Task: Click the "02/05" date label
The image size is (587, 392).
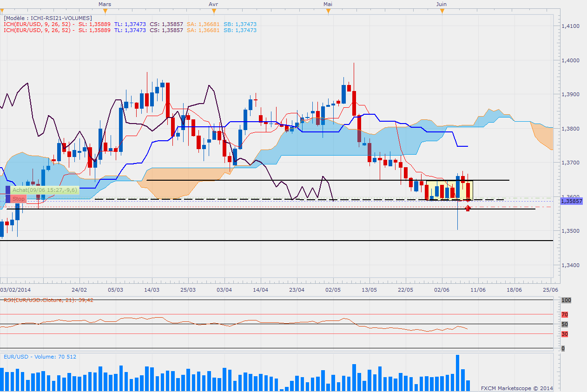Action: tap(333, 289)
